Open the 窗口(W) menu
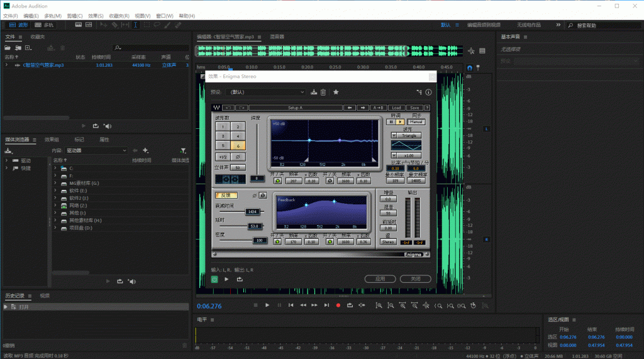 tap(164, 16)
